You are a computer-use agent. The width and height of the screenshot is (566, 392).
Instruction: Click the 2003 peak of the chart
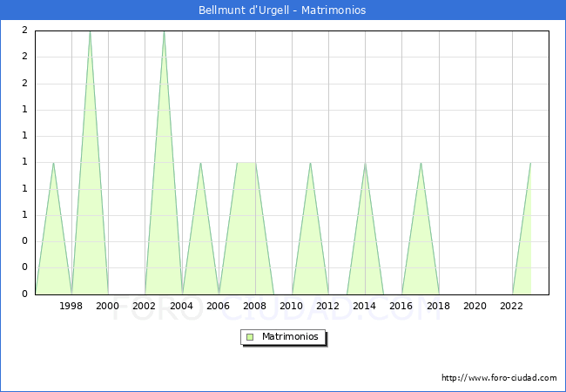point(164,31)
